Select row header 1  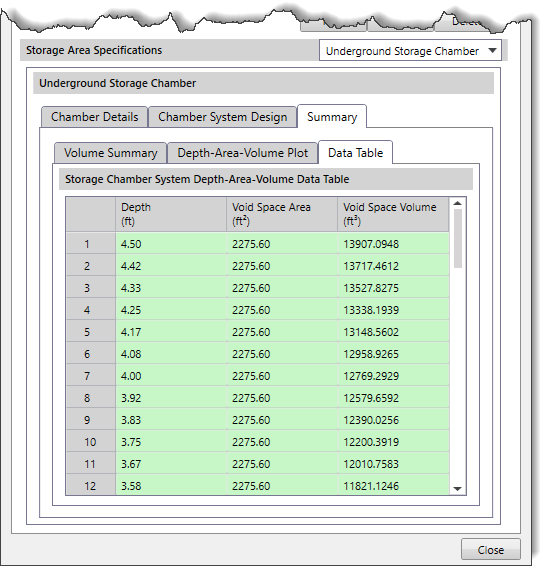tap(91, 244)
